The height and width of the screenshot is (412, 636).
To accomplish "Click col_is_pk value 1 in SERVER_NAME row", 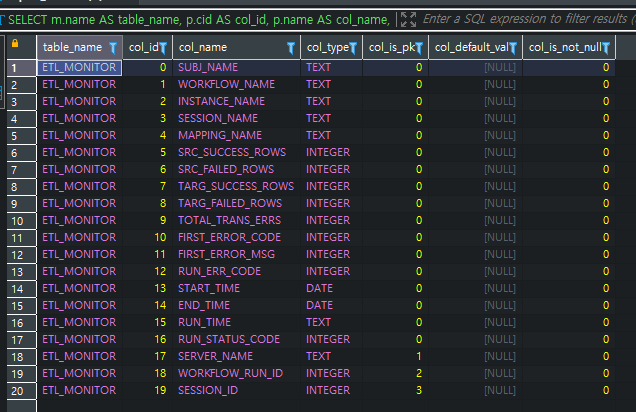I will 395,357.
